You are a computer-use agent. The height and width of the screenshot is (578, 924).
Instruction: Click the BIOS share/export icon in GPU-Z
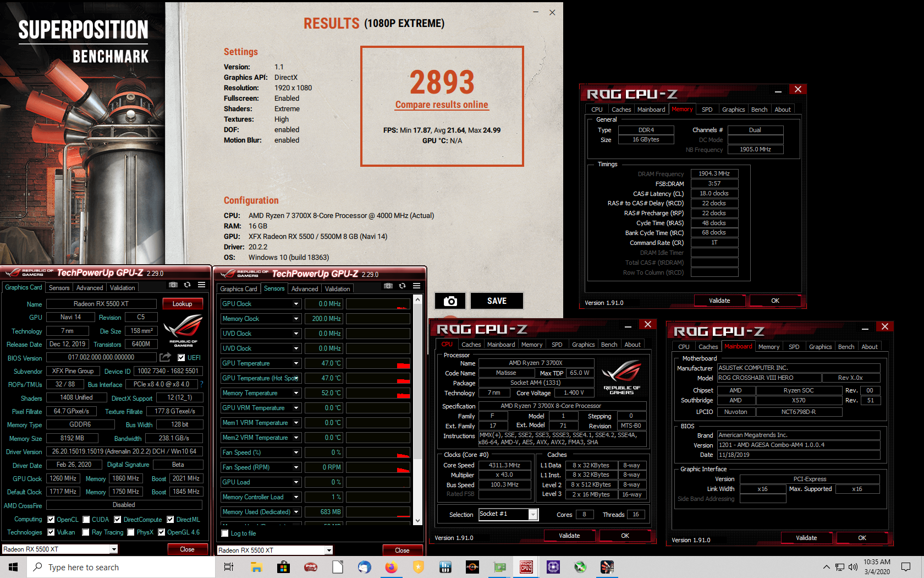[x=165, y=357]
